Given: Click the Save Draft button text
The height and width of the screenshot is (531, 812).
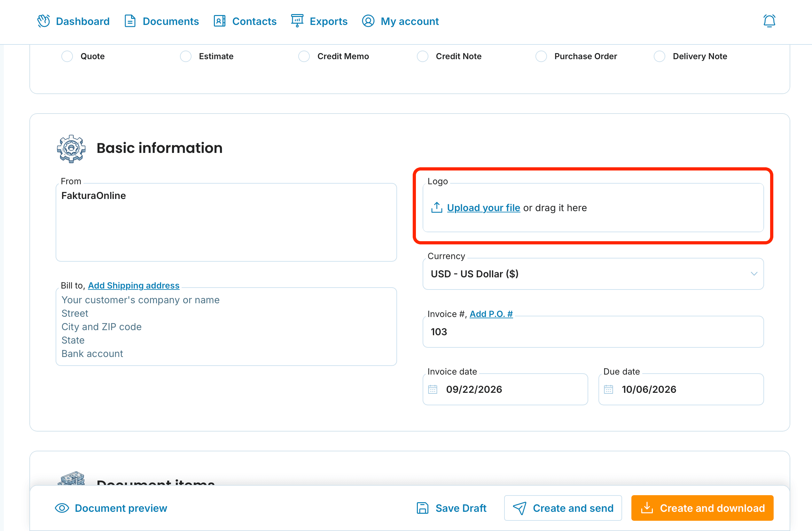Looking at the screenshot, I should coord(461,508).
